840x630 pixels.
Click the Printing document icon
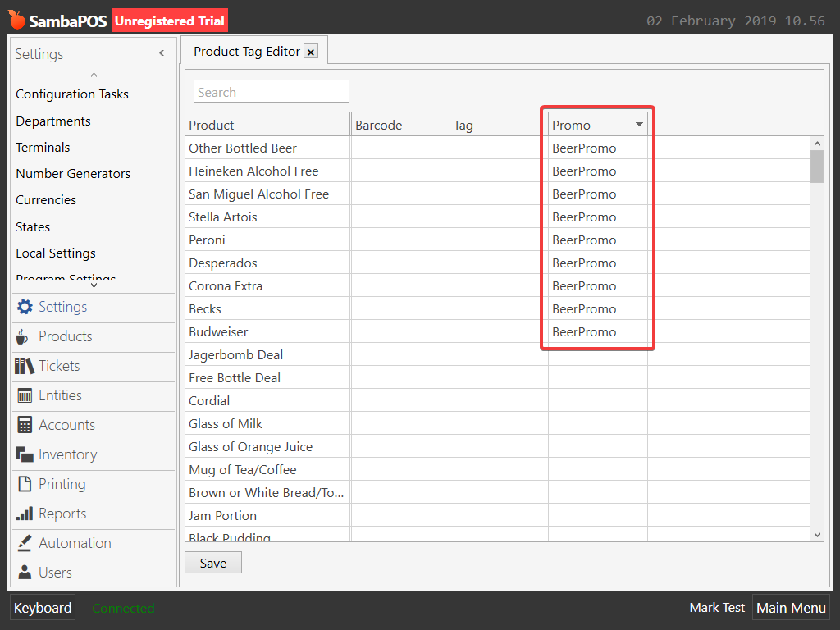25,484
